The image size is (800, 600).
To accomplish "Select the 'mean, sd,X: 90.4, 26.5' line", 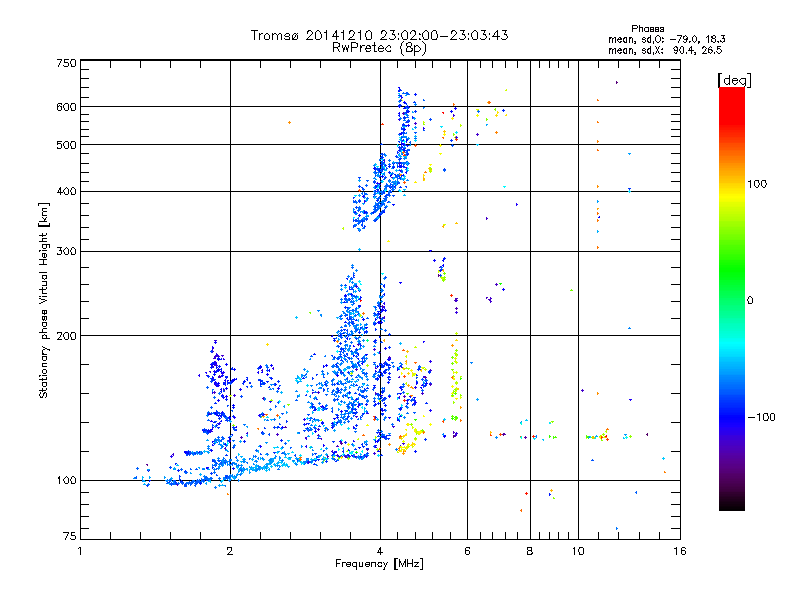I will 665,50.
